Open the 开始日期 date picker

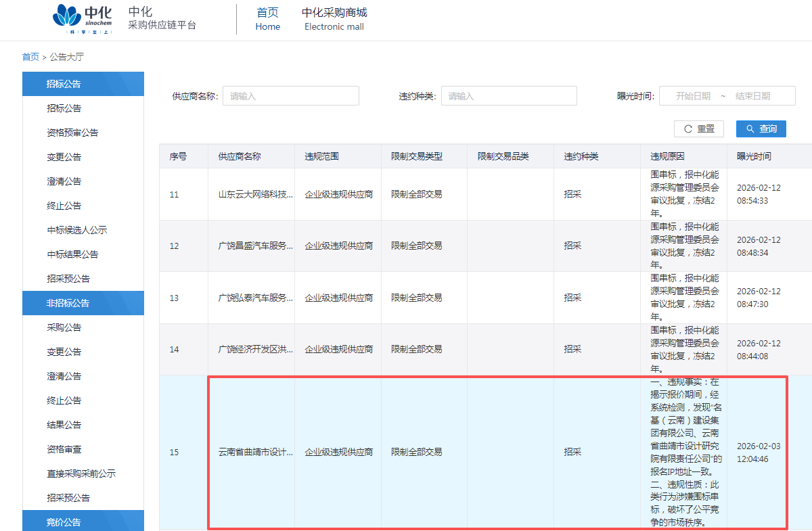click(x=693, y=96)
